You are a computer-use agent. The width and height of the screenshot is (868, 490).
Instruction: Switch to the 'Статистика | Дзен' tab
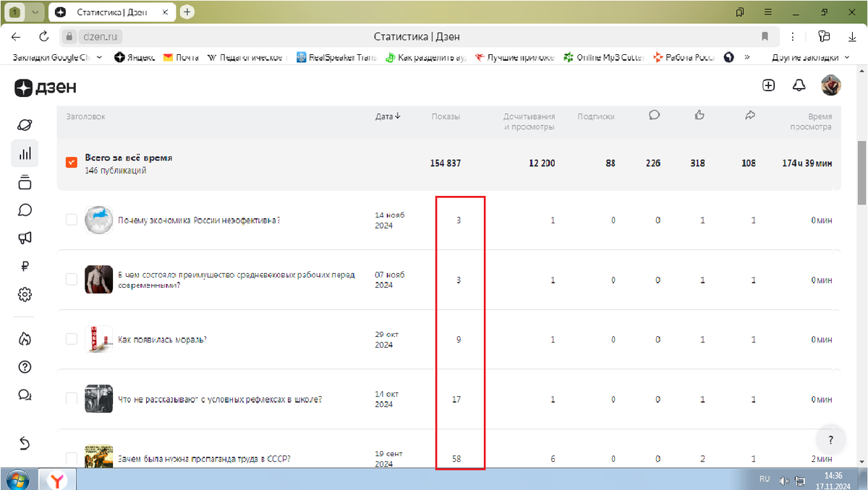[112, 12]
